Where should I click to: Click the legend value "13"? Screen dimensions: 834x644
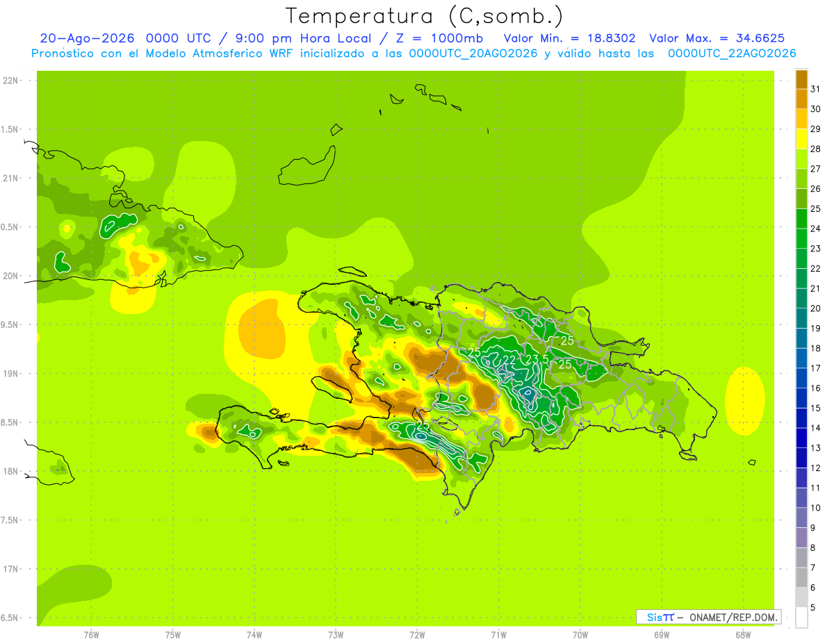click(816, 448)
